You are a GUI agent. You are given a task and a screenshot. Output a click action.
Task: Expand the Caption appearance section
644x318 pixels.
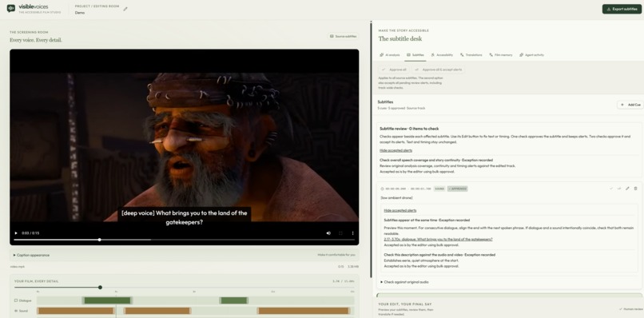click(185, 255)
